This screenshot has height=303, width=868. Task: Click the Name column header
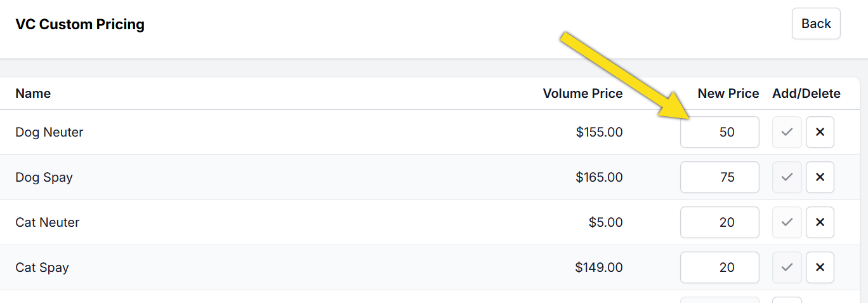pos(33,93)
